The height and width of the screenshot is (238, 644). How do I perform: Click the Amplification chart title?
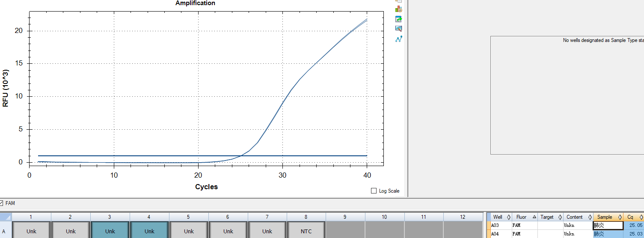coord(195,3)
